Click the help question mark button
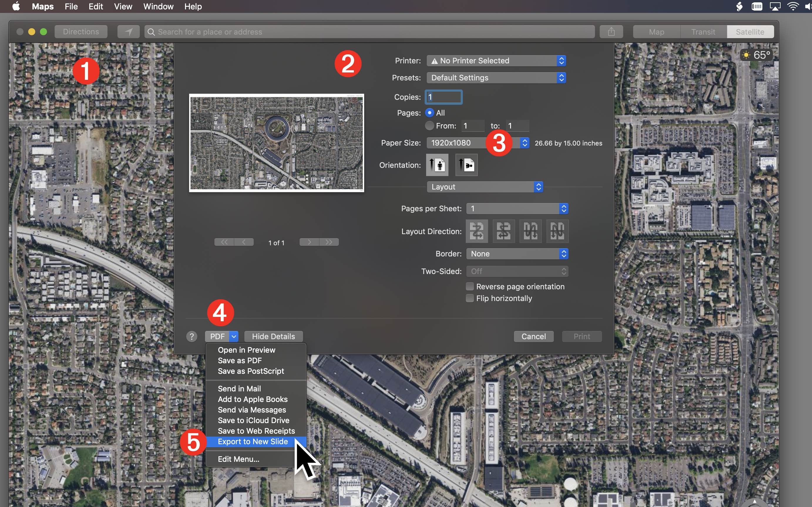Screen dimensions: 812x507 point(191,336)
